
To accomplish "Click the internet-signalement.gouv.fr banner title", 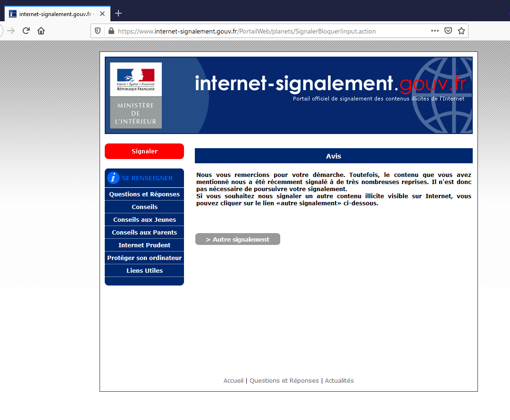I will (330, 83).
